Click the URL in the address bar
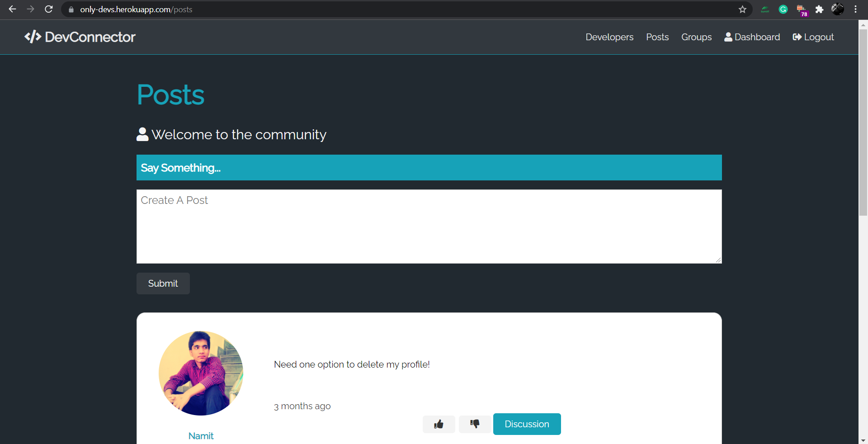Screen dimensions: 868x444 136,9
